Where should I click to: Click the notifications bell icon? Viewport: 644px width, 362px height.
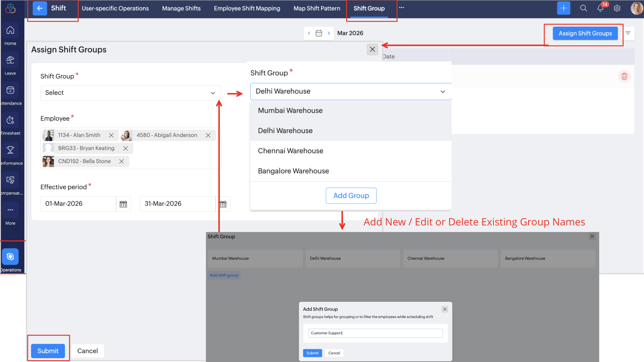(600, 8)
